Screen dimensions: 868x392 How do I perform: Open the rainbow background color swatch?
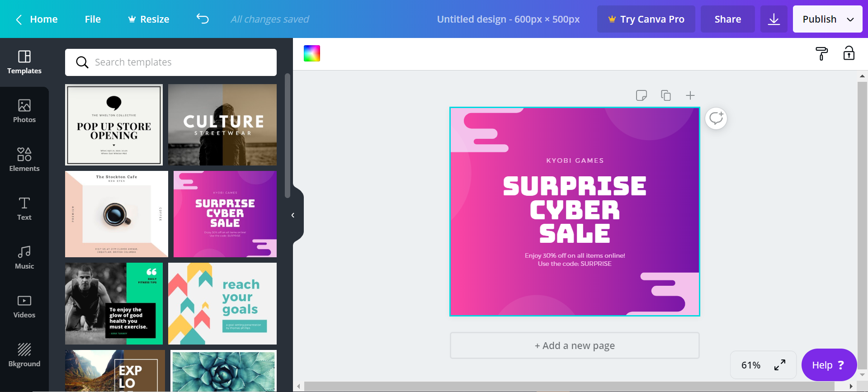pyautogui.click(x=312, y=53)
